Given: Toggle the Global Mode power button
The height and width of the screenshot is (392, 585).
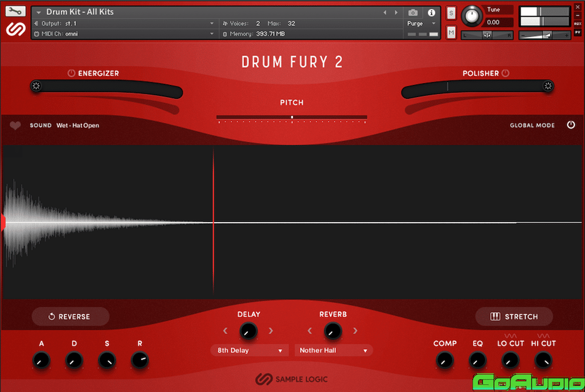Looking at the screenshot, I should pos(571,125).
